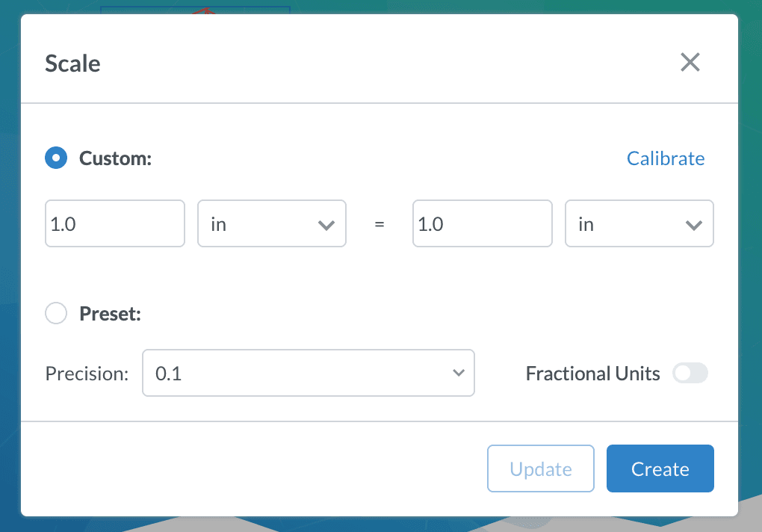Image resolution: width=762 pixels, height=532 pixels.
Task: Focus the left scale value input field
Action: pyautogui.click(x=114, y=223)
